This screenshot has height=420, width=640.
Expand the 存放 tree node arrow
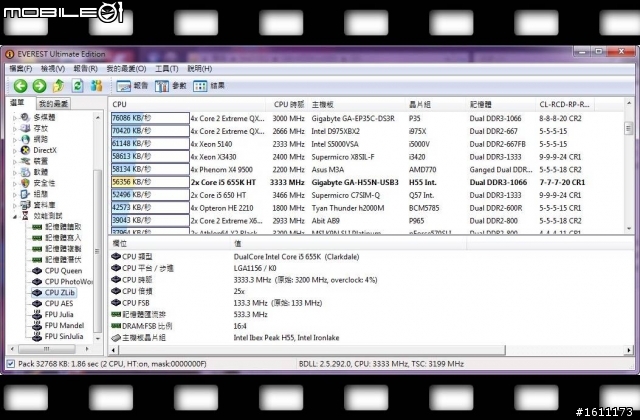click(15, 129)
